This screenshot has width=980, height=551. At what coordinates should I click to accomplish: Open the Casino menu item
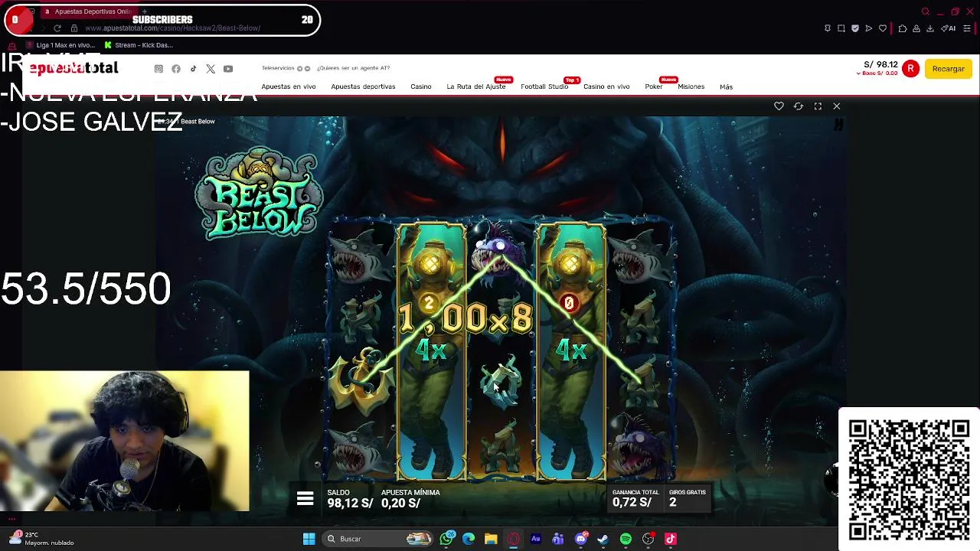click(421, 86)
